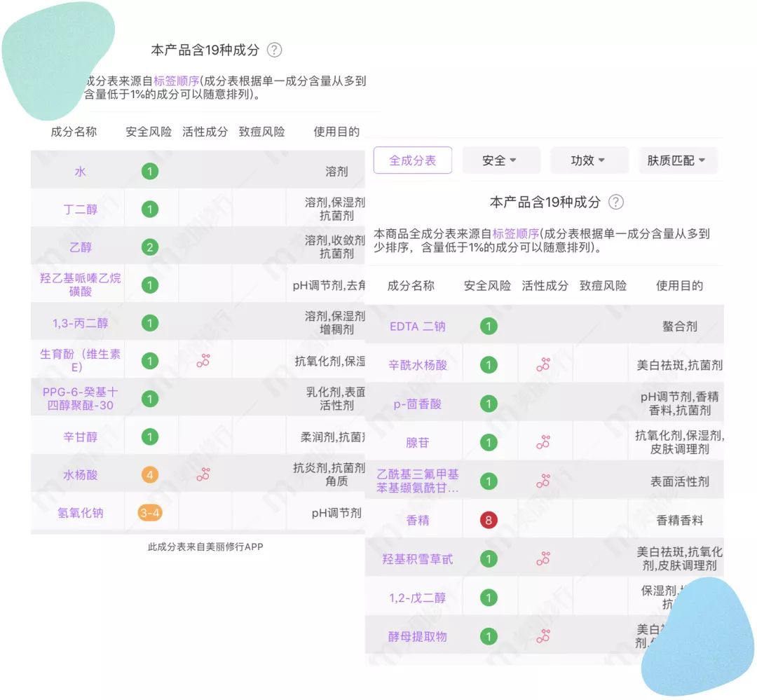Image resolution: width=757 pixels, height=700 pixels.
Task: Click the active ingredient icon for 酵母提取物
Action: [543, 637]
